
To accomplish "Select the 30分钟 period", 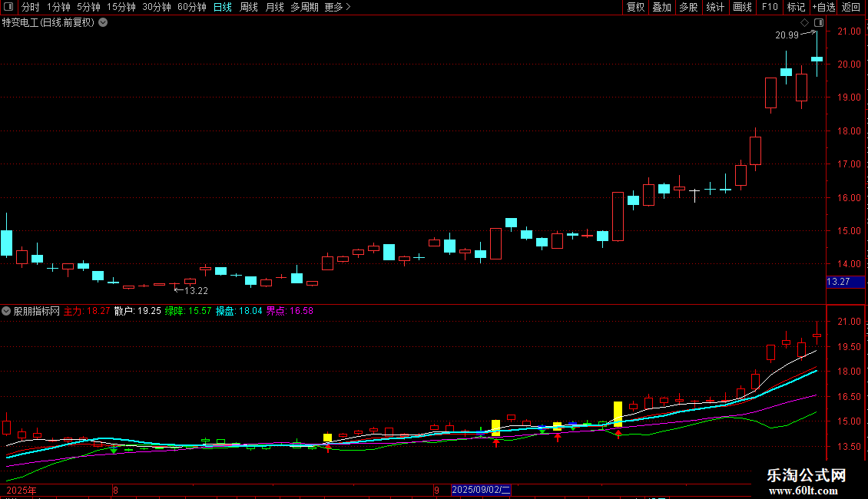I will 157,7.
